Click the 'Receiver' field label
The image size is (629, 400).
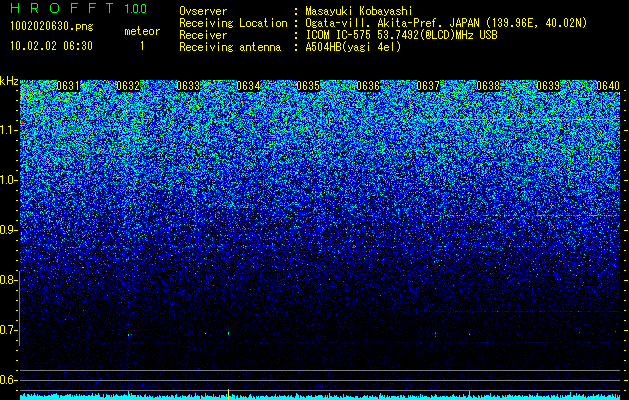pyautogui.click(x=203, y=35)
